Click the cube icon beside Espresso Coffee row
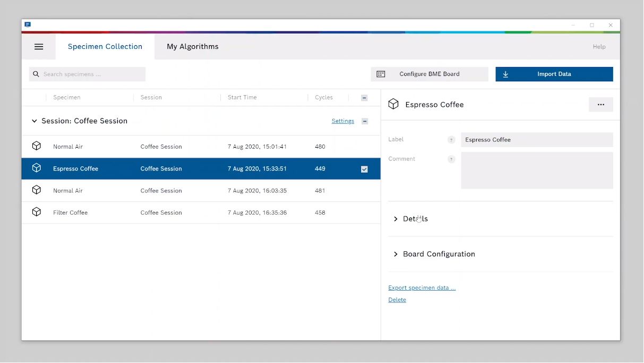The height and width of the screenshot is (363, 644). (37, 168)
